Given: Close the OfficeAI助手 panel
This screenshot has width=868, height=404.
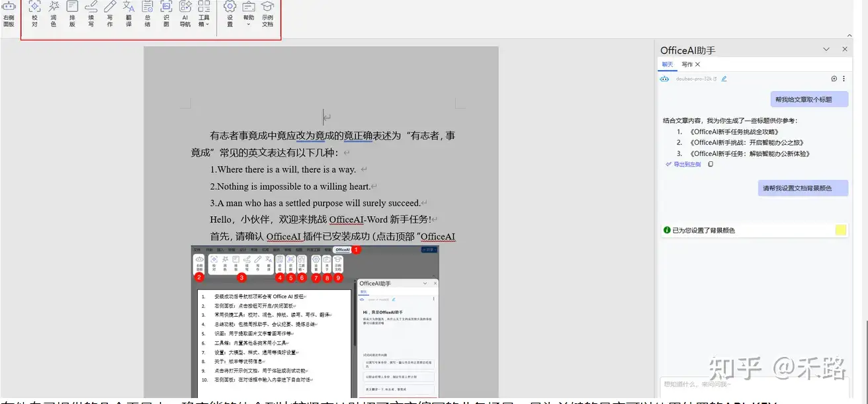Looking at the screenshot, I should point(845,50).
